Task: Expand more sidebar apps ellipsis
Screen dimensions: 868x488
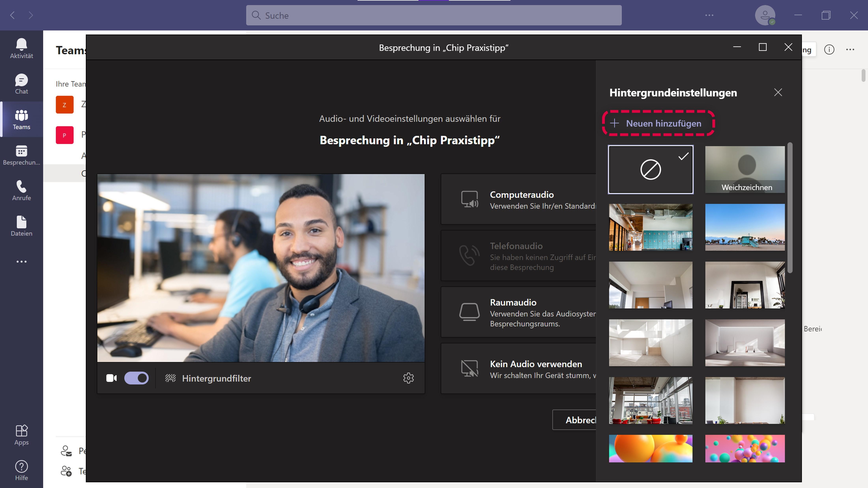Action: [21, 262]
